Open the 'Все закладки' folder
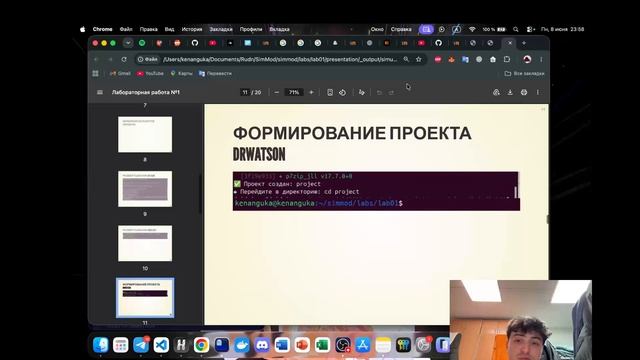 pos(524,73)
